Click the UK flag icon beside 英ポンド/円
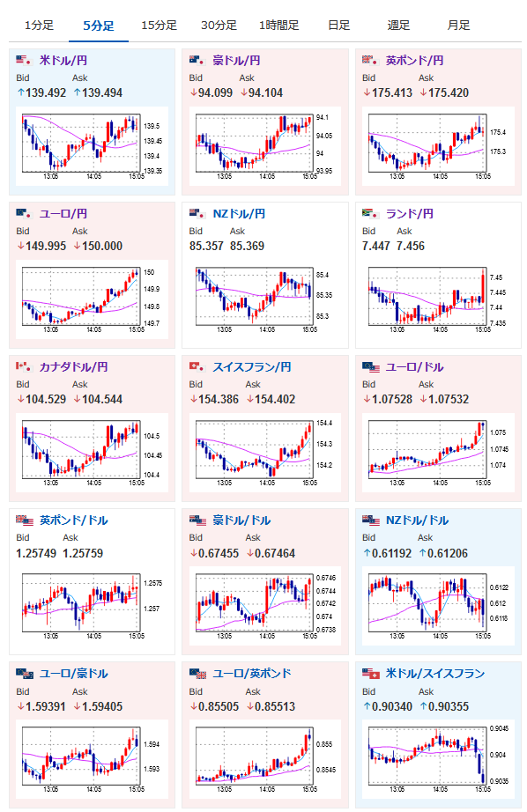 coord(370,60)
